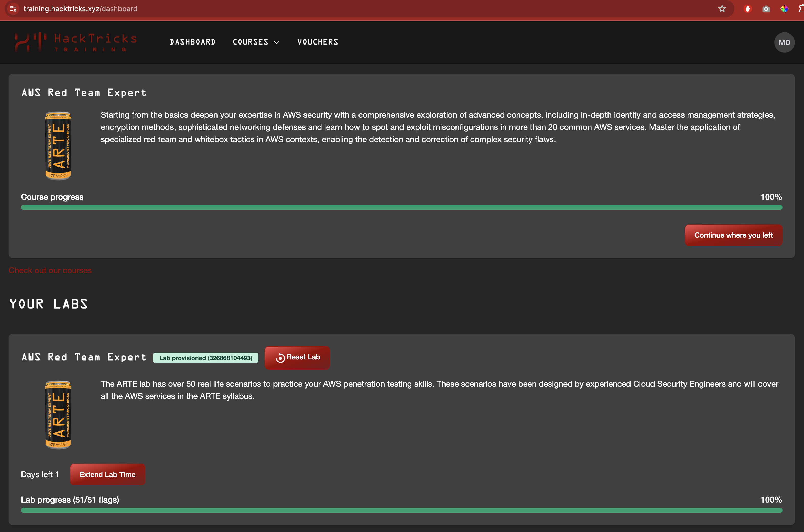This screenshot has height=532, width=804.
Task: Click the Lab progress (51/51 flags) label
Action: [70, 500]
